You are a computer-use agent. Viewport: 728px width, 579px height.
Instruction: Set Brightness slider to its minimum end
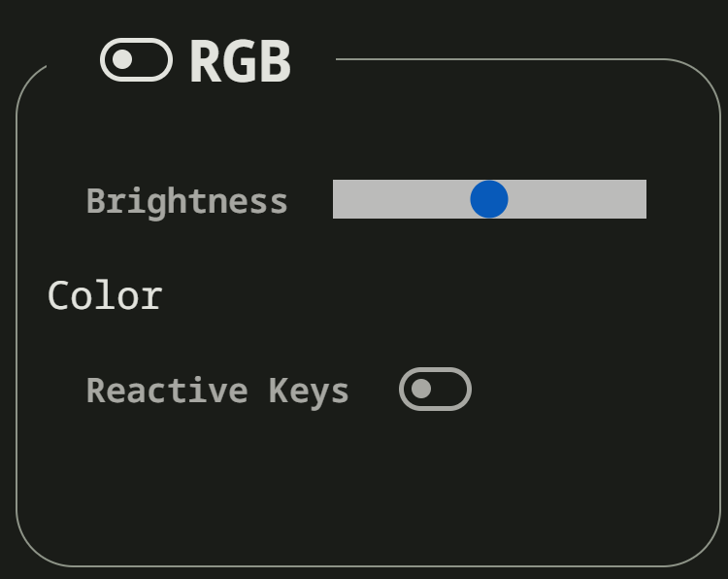[336, 199]
